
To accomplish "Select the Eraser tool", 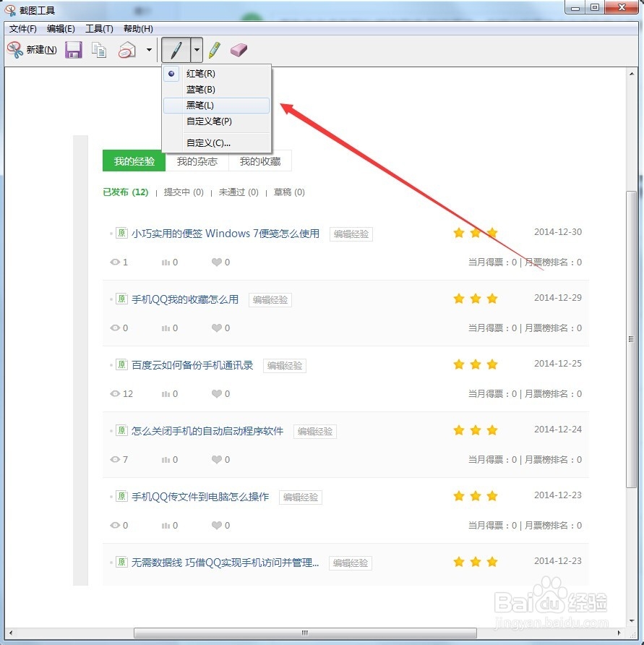I will (239, 50).
